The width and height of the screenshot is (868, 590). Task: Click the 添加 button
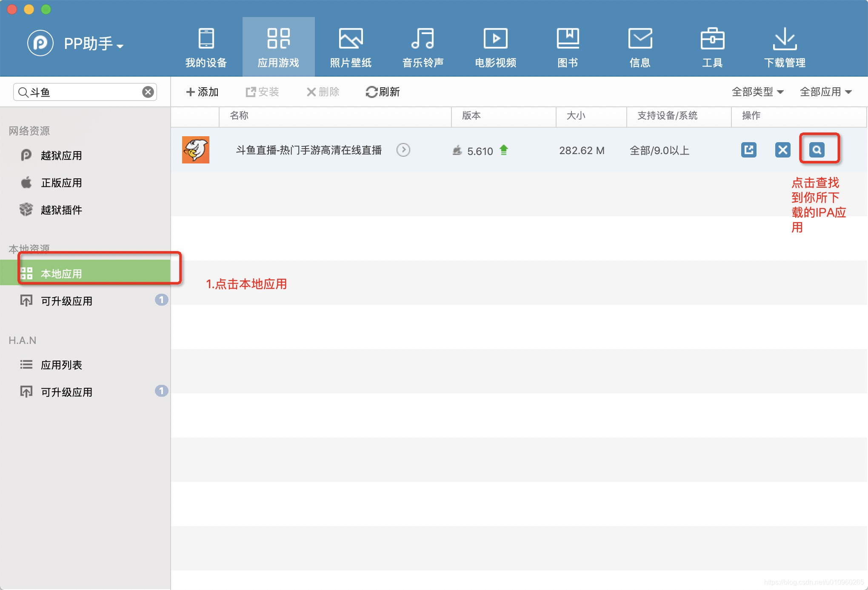[203, 92]
